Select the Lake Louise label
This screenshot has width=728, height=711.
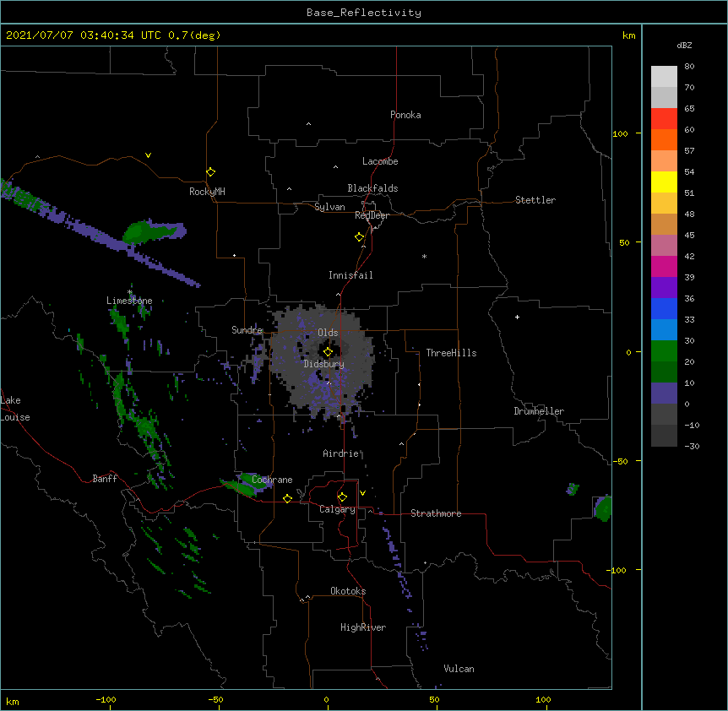click(15, 409)
